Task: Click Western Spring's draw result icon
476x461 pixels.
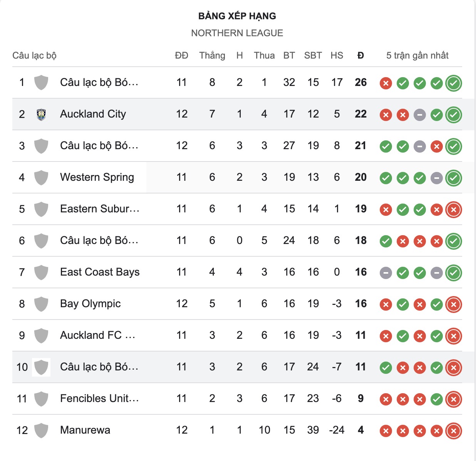Action: point(436,178)
